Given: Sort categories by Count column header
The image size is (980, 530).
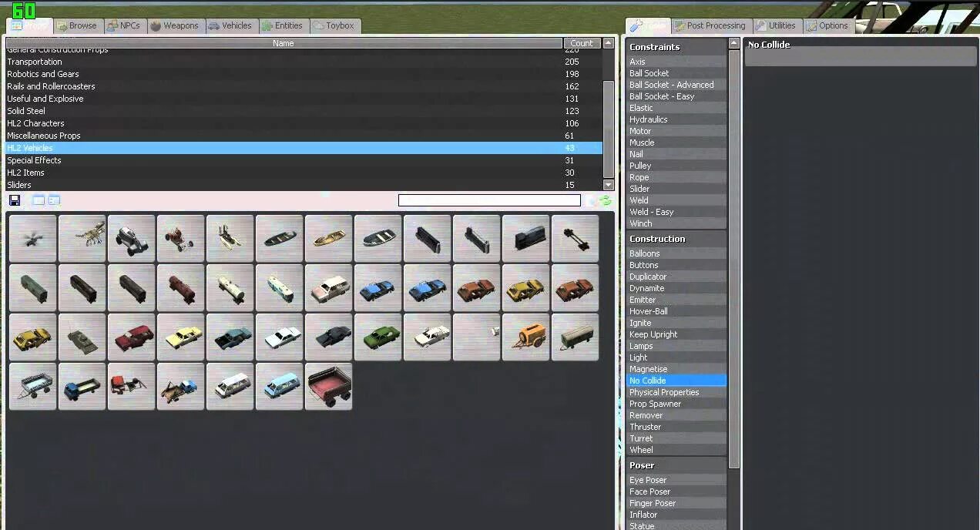Looking at the screenshot, I should pyautogui.click(x=582, y=43).
